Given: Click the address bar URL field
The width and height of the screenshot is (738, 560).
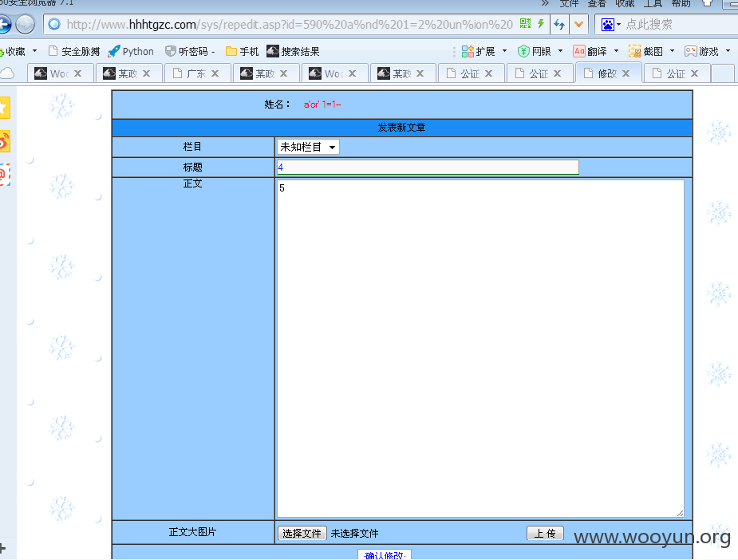Looking at the screenshot, I should (290, 25).
